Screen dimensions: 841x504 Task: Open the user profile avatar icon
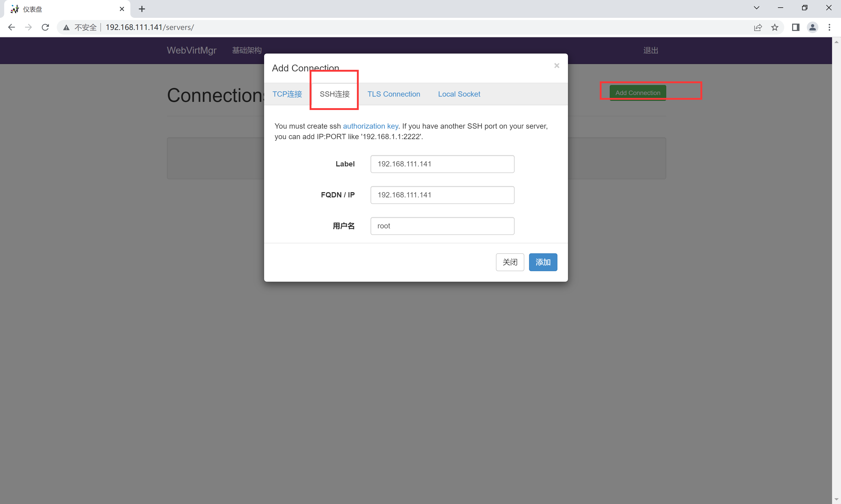coord(812,27)
